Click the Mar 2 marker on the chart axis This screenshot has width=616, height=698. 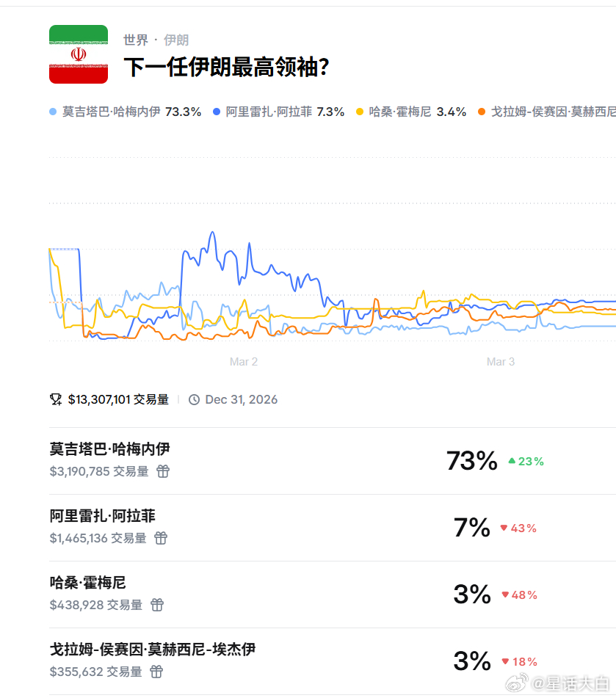(243, 361)
